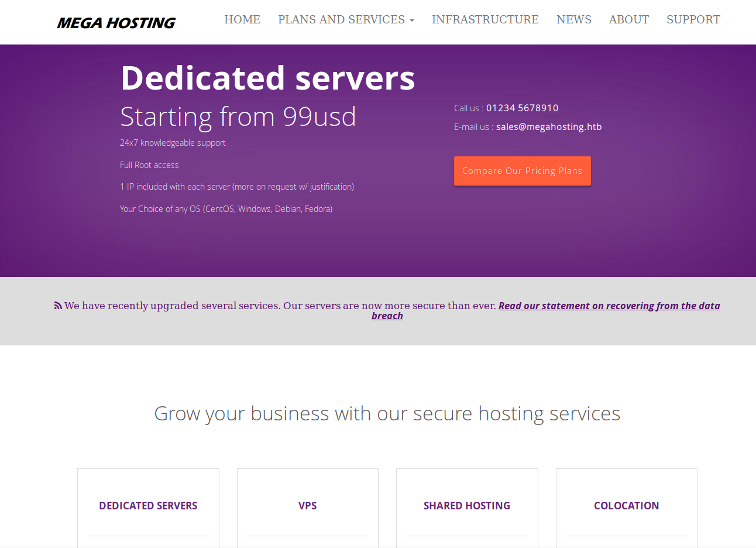
Task: Open the About page
Action: [628, 19]
